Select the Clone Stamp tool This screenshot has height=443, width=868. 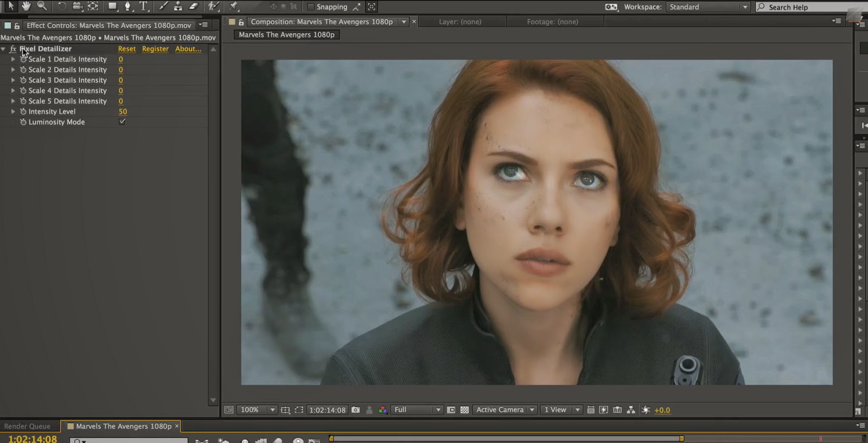[x=178, y=7]
